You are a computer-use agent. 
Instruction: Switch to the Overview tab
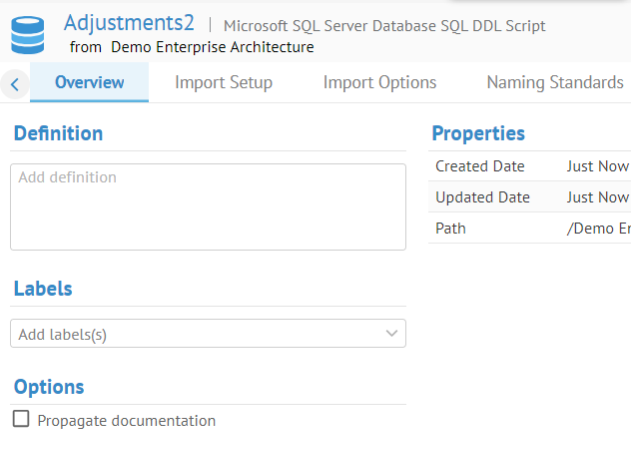coord(89,82)
